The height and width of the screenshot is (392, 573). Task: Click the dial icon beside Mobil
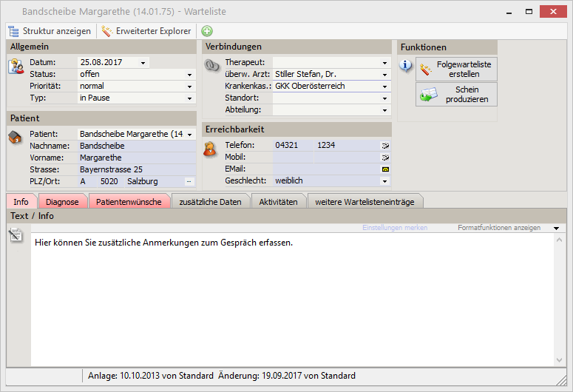tap(384, 158)
